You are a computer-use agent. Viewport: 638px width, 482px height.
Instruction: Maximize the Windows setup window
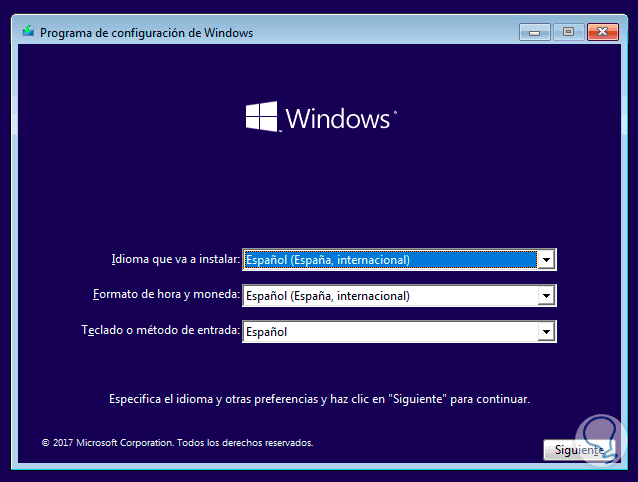(568, 32)
